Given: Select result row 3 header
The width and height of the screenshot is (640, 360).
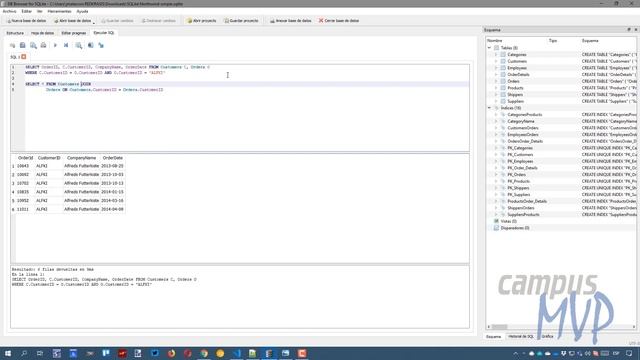Looking at the screenshot, I should coord(13,184).
